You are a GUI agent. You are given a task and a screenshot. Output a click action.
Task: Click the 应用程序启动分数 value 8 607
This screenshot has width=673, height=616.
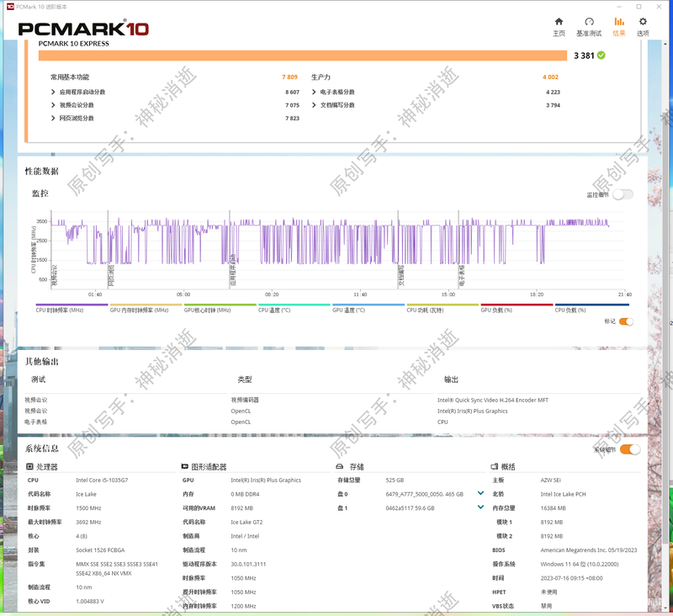click(292, 93)
